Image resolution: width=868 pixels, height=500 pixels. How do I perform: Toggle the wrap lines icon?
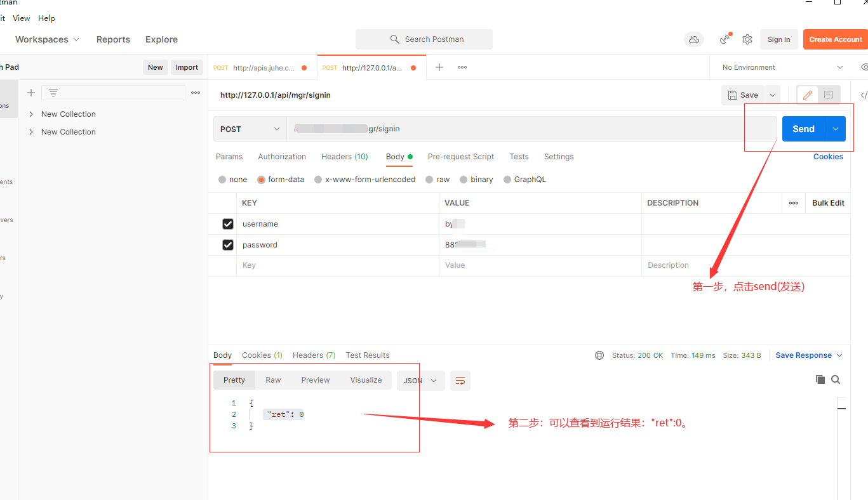click(460, 381)
